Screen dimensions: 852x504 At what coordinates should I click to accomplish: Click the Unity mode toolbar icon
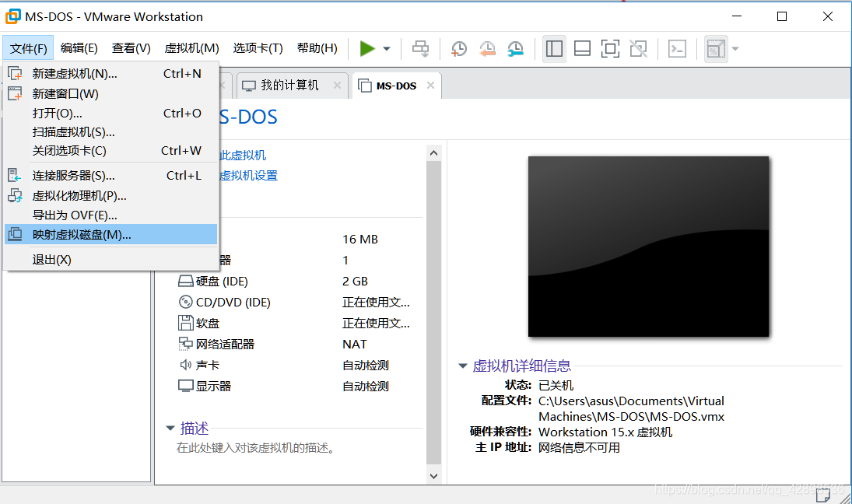click(639, 48)
